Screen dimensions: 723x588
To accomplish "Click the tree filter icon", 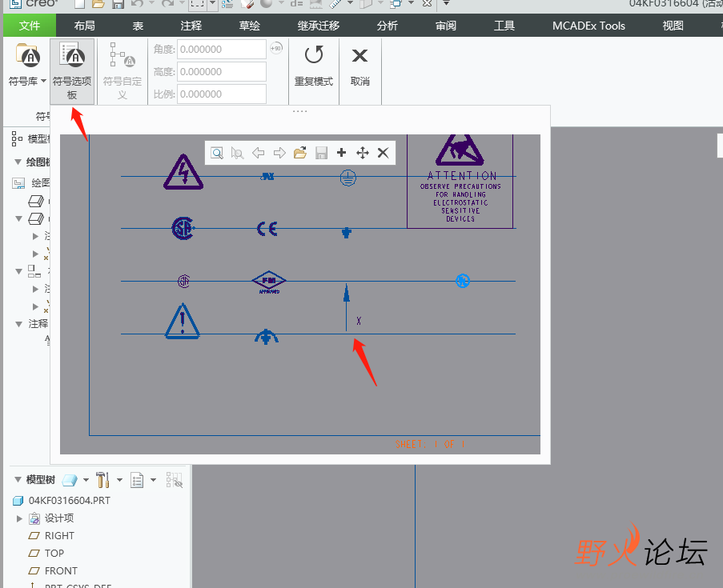I will (x=175, y=480).
